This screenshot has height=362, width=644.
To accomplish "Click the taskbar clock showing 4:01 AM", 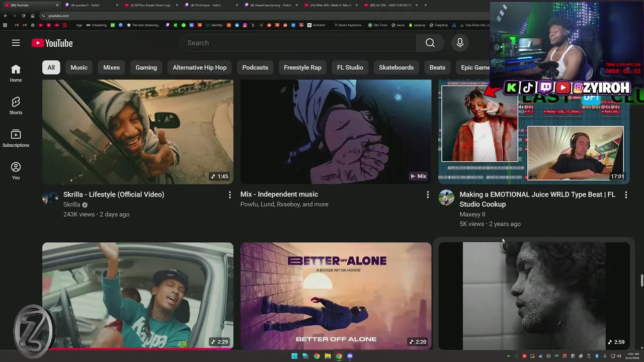I will (x=633, y=356).
